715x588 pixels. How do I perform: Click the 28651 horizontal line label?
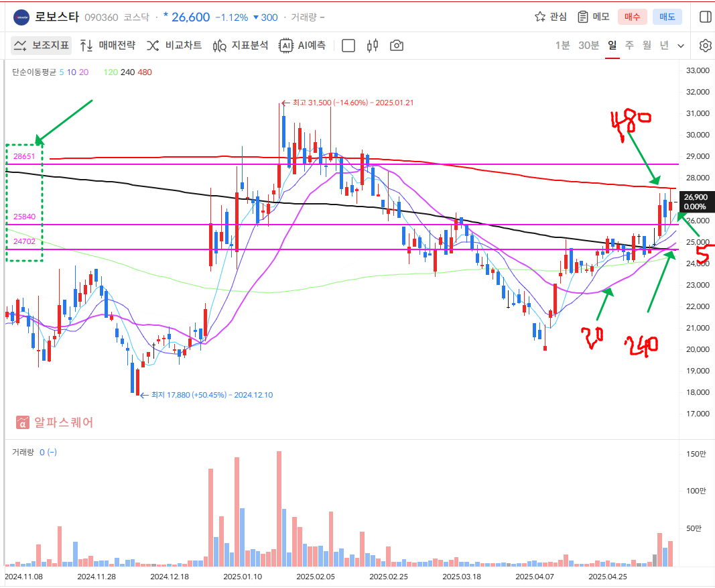24,156
